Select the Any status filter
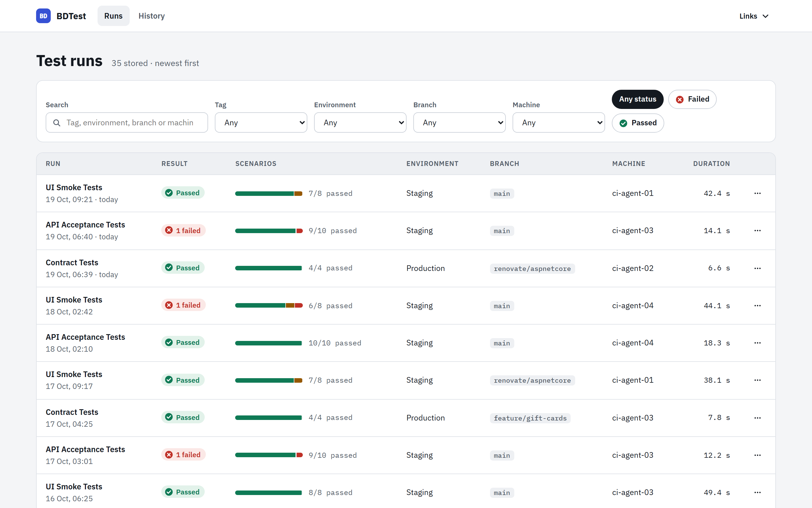Image resolution: width=812 pixels, height=508 pixels. [637, 99]
